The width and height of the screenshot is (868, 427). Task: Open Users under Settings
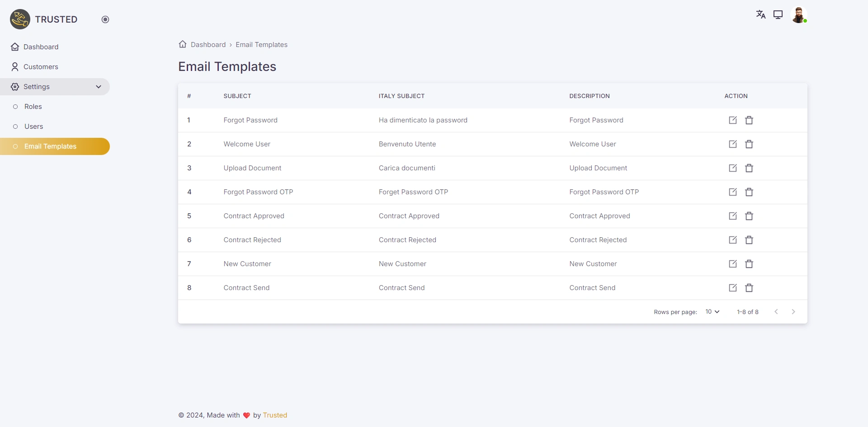(x=33, y=127)
